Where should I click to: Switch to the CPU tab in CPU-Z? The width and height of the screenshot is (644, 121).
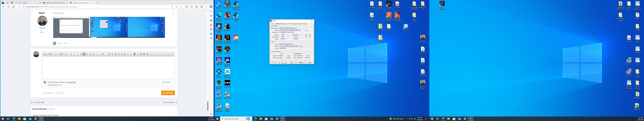point(272,24)
